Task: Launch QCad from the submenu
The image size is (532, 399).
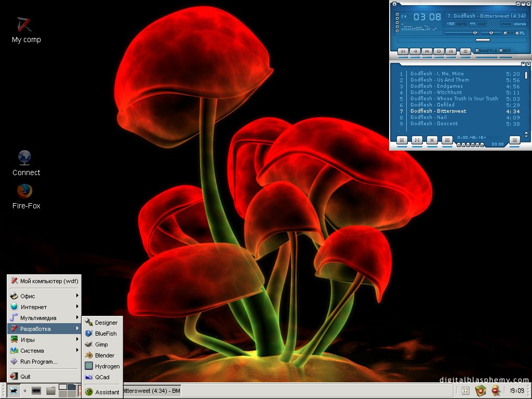Action: [x=102, y=377]
